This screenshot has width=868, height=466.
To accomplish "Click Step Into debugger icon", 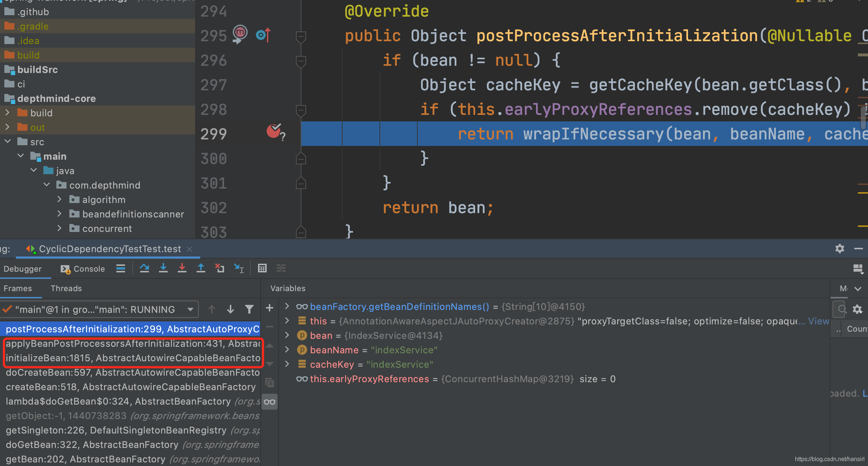I will pos(163,268).
